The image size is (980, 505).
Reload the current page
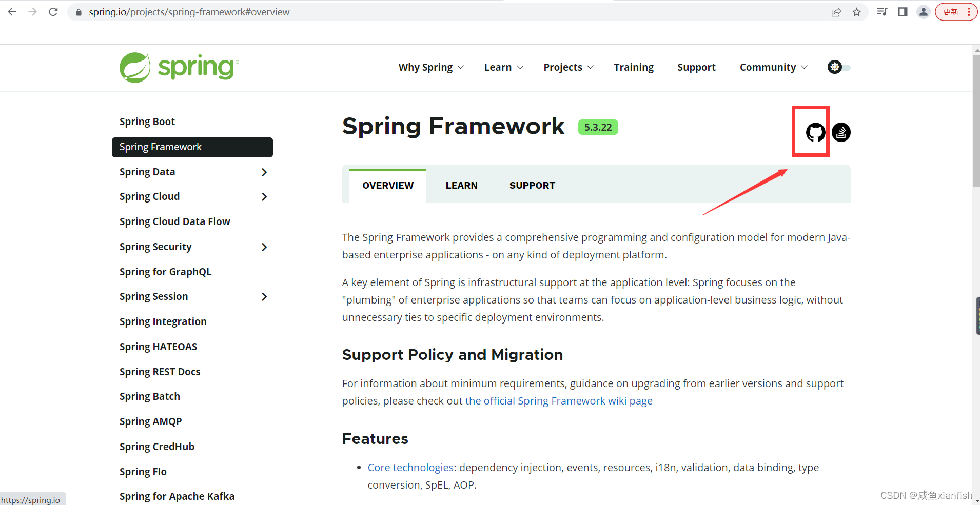click(53, 11)
